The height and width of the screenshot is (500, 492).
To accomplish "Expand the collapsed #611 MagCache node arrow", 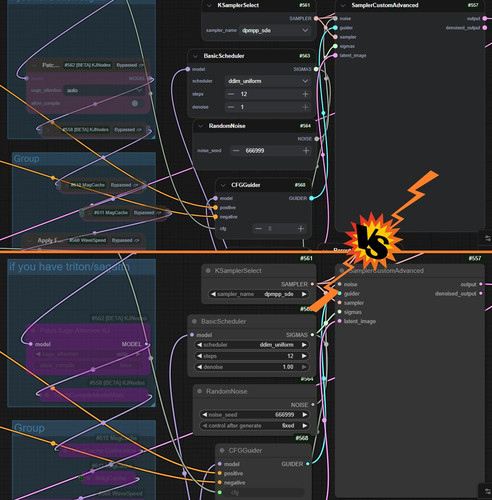I will pos(88,213).
